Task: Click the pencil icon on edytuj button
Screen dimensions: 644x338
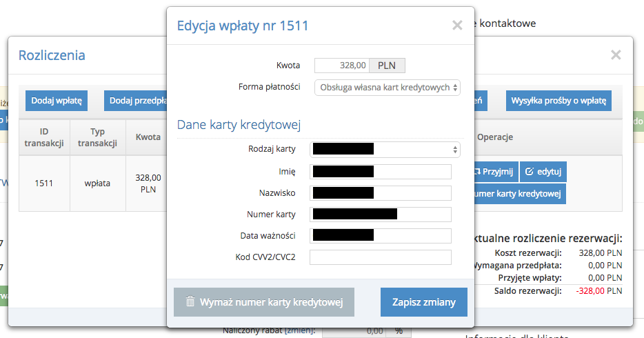Action: (530, 171)
